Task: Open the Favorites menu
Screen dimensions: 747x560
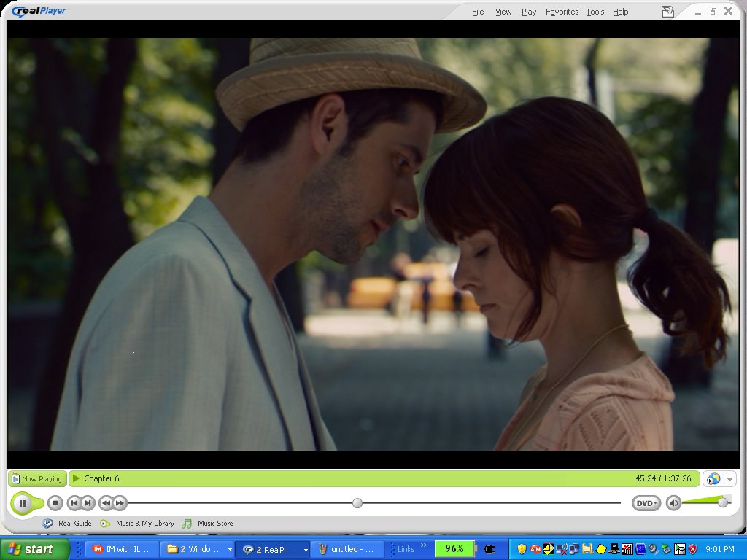Action: [x=562, y=12]
